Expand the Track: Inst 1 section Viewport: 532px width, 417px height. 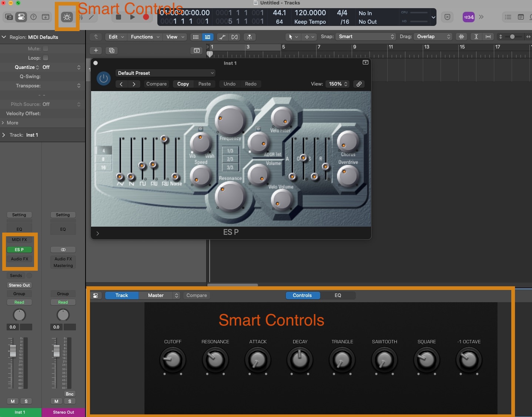pyautogui.click(x=4, y=135)
